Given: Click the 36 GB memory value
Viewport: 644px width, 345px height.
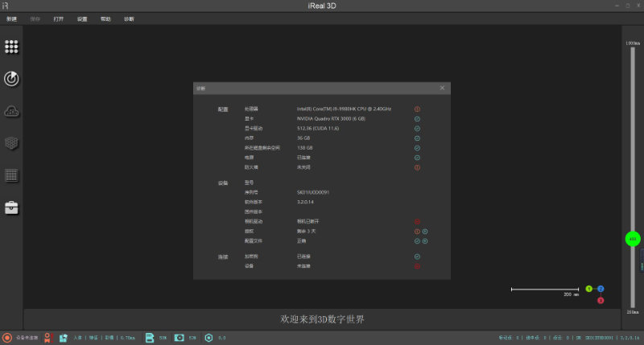Looking at the screenshot, I should [x=303, y=138].
